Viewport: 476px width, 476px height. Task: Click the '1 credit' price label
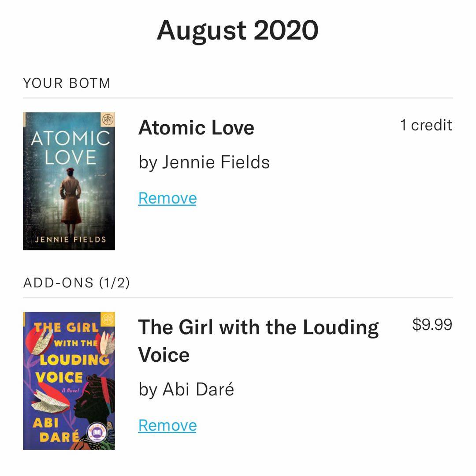tap(426, 125)
